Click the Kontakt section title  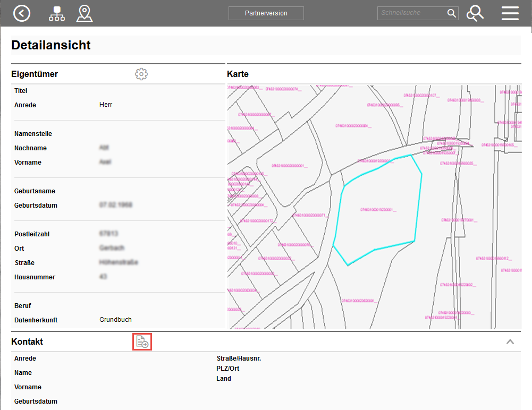27,341
